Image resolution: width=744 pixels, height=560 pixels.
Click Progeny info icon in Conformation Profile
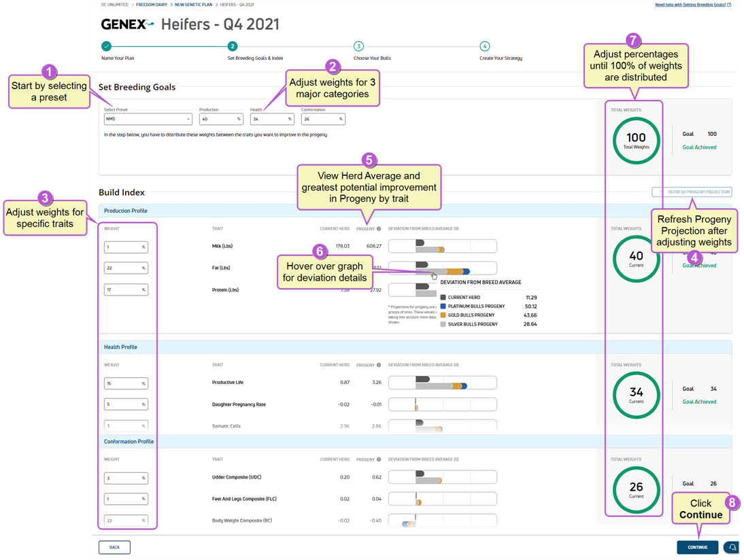click(379, 459)
